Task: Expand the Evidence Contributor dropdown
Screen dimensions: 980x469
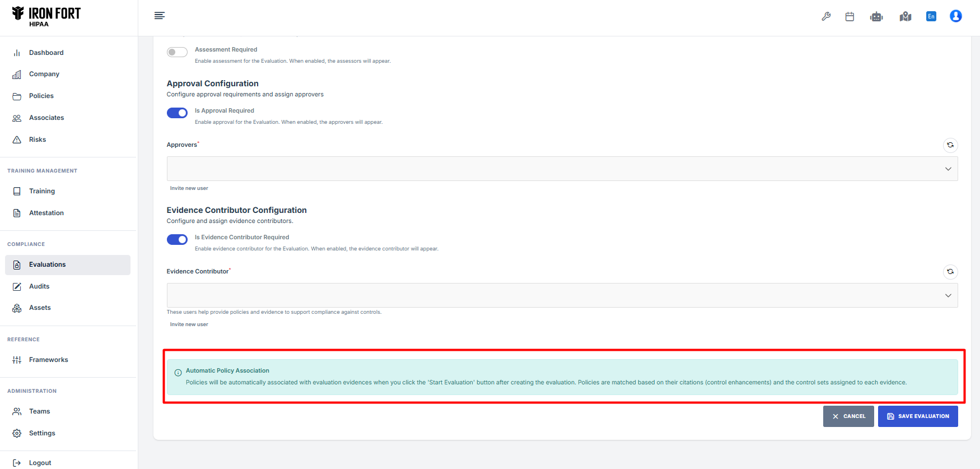Action: click(562, 295)
